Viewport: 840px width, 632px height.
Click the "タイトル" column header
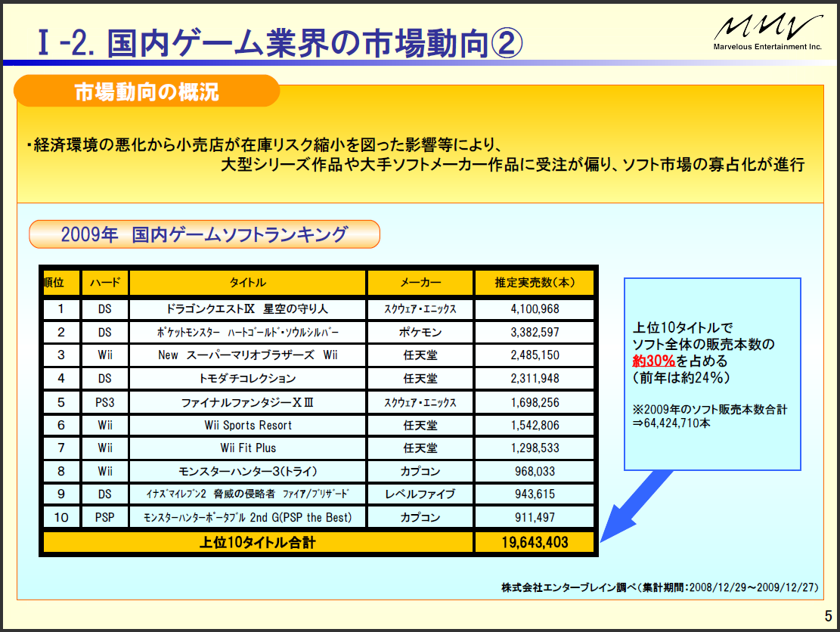point(247,282)
